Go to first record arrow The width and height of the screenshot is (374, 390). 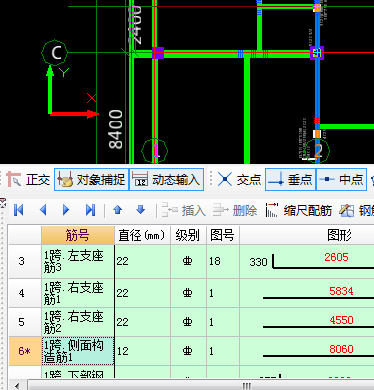tap(19, 210)
